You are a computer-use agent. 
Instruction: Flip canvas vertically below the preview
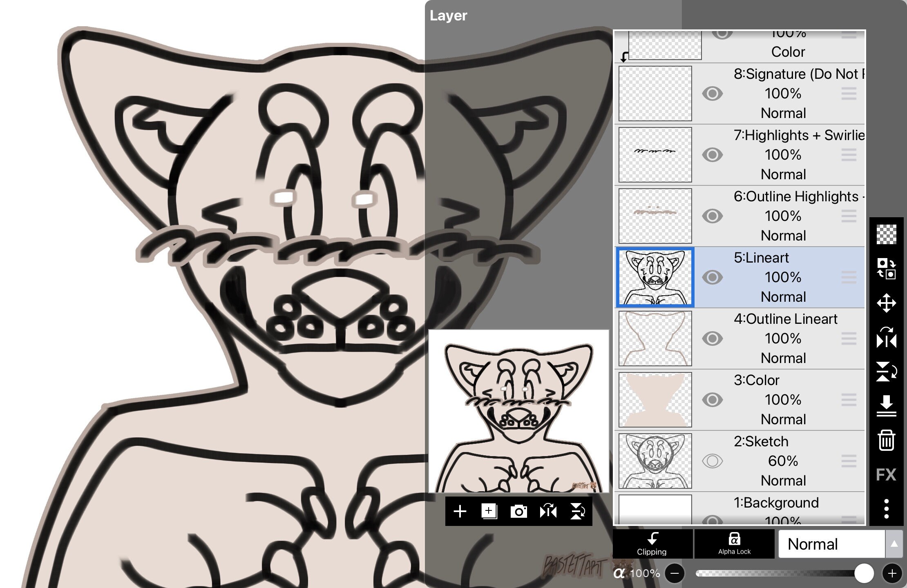(x=577, y=511)
